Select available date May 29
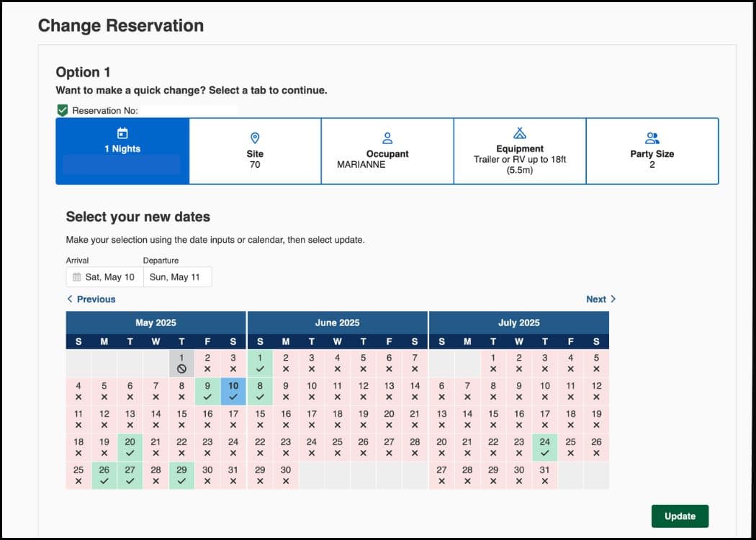Screen dimensions: 756x540 pyautogui.click(x=181, y=475)
